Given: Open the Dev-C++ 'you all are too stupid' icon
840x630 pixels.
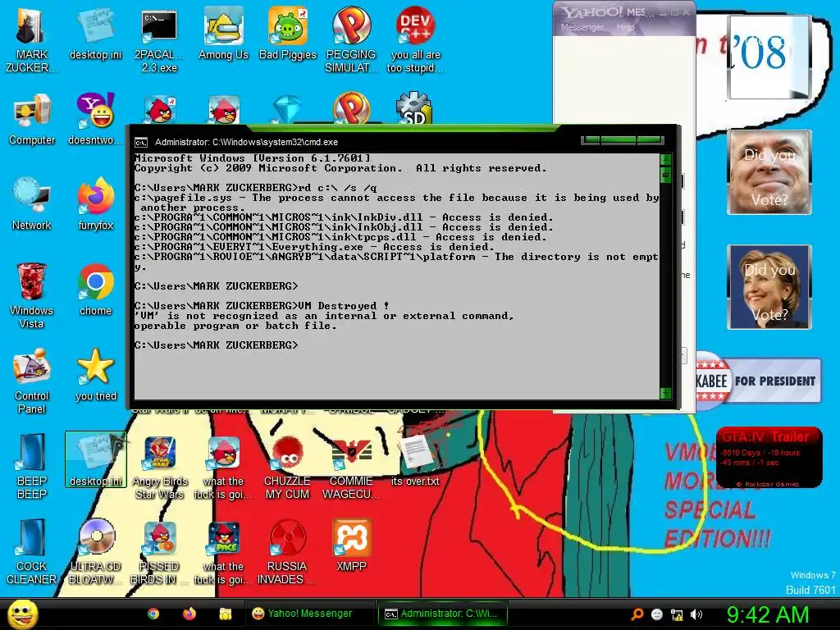Looking at the screenshot, I should (x=416, y=40).
